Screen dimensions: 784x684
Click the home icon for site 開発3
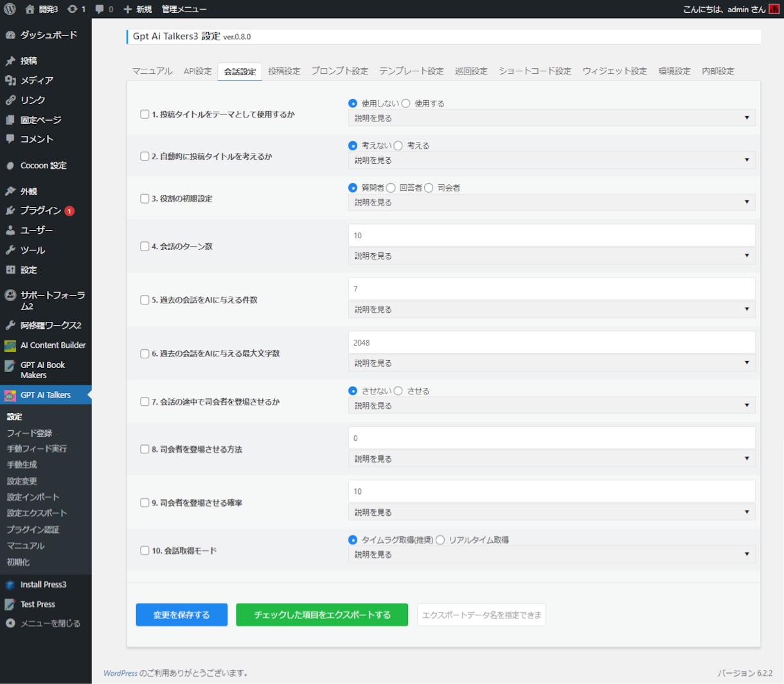[x=30, y=9]
